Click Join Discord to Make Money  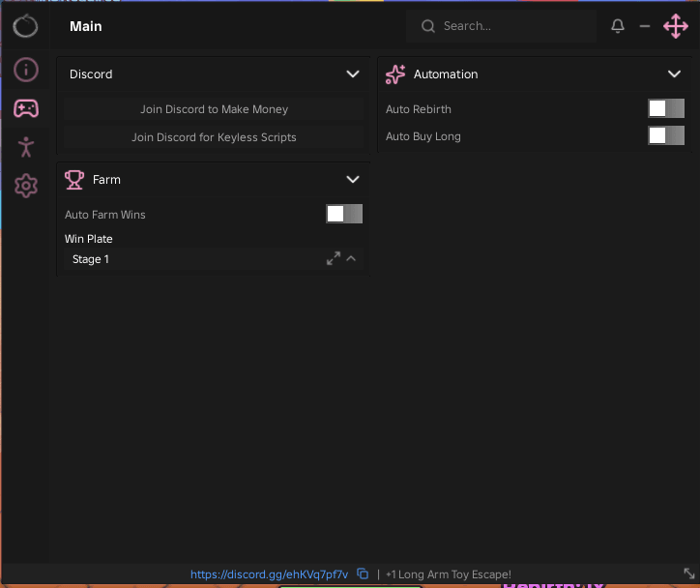[x=214, y=109]
